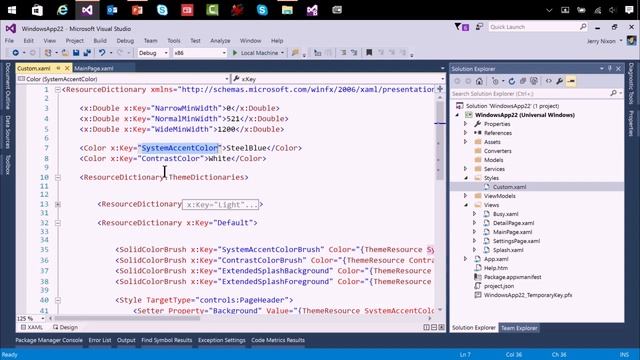Toggle auto-hide pin on Solution Explorer
The height and width of the screenshot is (360, 640).
click(x=610, y=69)
